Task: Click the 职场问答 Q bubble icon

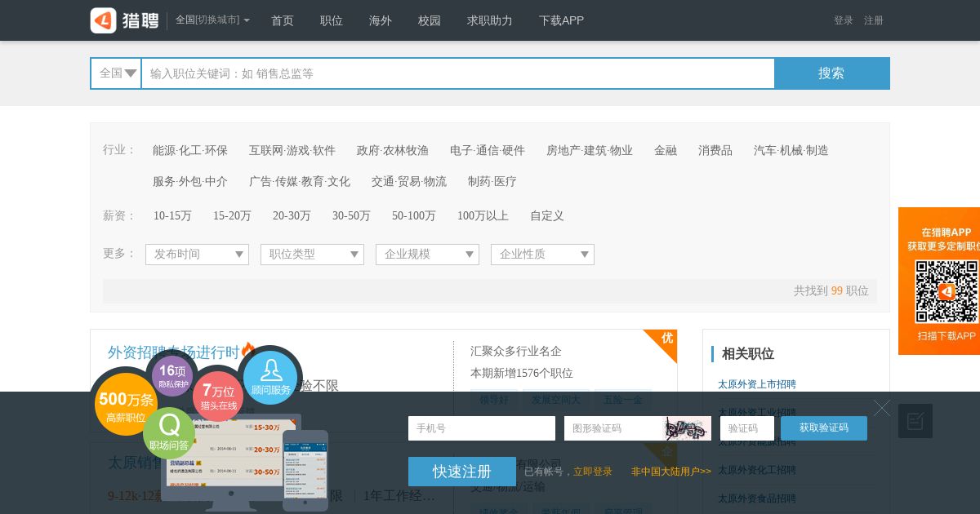Action: click(x=169, y=433)
